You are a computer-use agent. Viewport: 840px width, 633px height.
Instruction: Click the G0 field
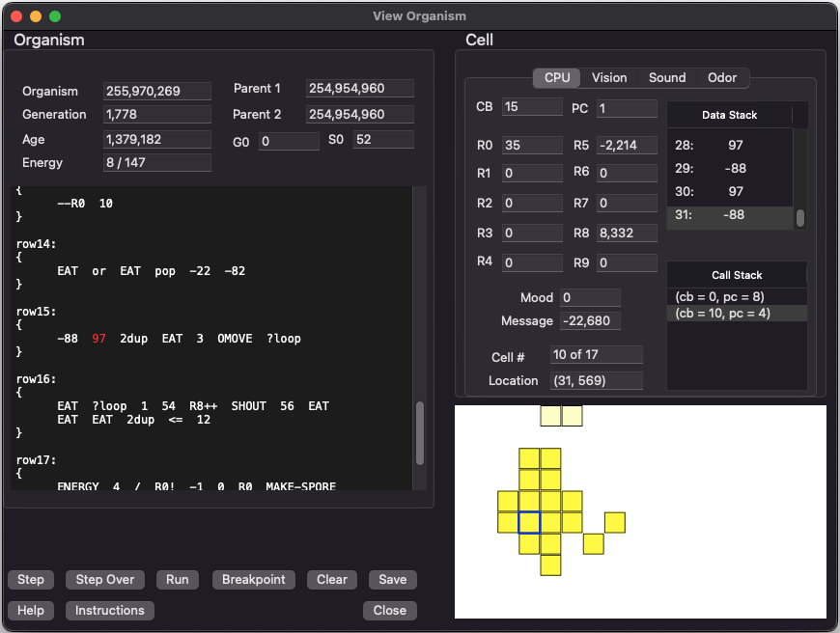pos(289,142)
